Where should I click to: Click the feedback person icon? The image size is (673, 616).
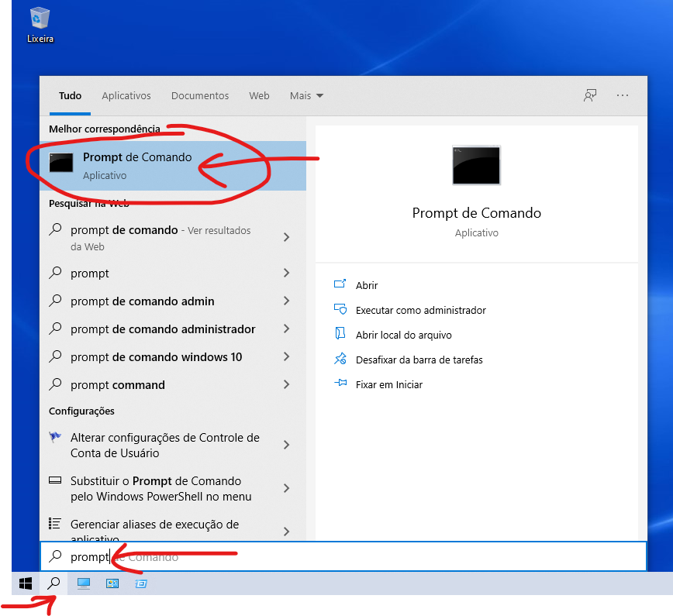(x=590, y=95)
